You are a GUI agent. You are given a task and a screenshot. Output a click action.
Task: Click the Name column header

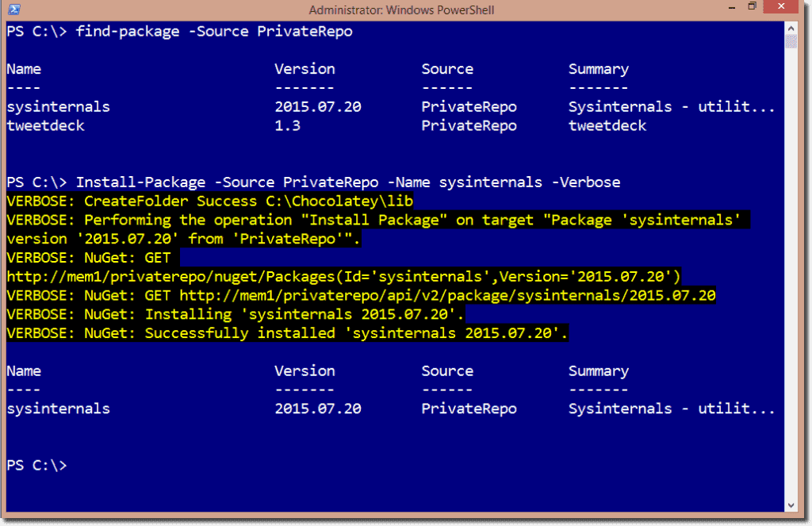24,69
